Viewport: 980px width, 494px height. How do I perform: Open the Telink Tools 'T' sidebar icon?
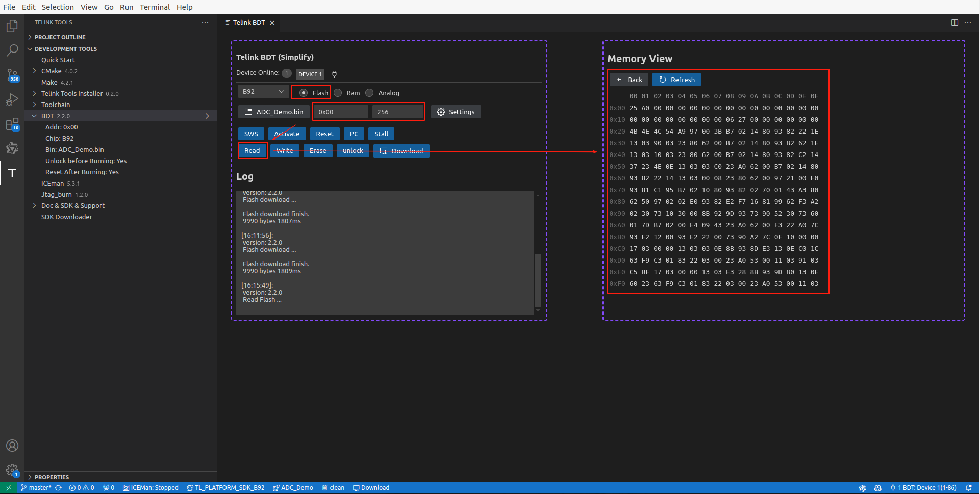coord(12,173)
